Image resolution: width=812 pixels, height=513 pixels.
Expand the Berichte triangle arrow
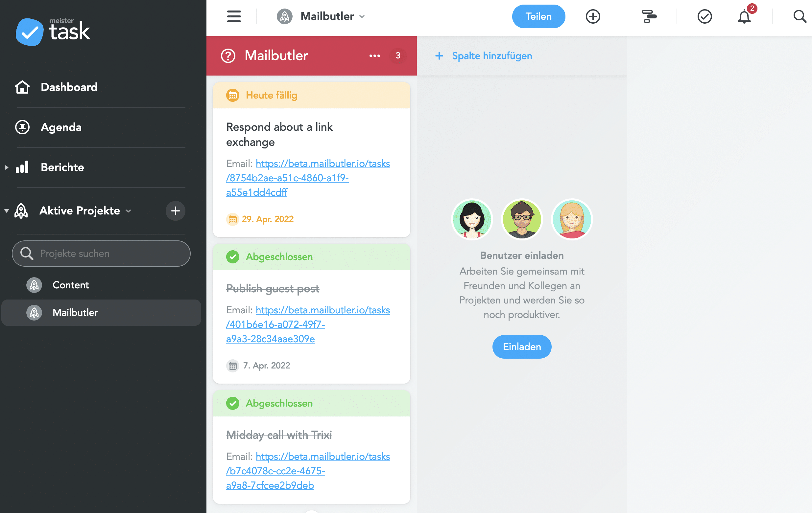(x=6, y=167)
